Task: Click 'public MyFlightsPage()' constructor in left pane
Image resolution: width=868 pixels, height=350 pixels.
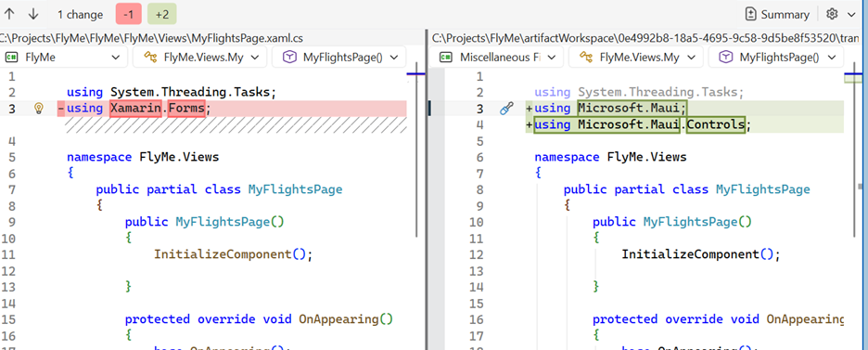Action: [x=204, y=222]
